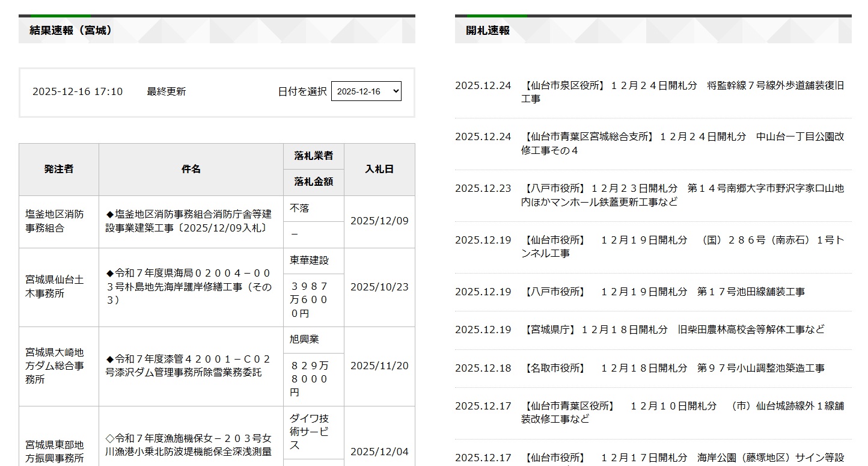Click the 発注者 column header

59,169
